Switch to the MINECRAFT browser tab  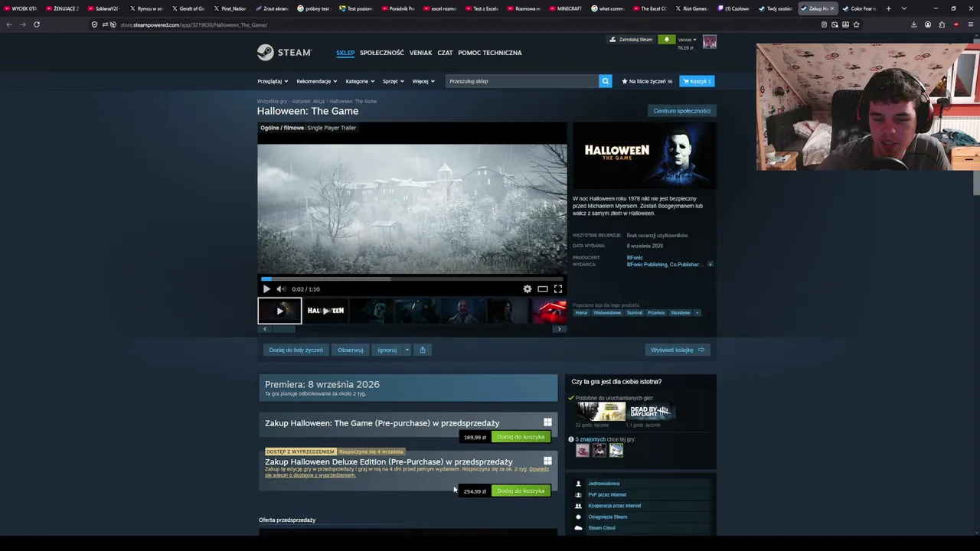[x=566, y=8]
